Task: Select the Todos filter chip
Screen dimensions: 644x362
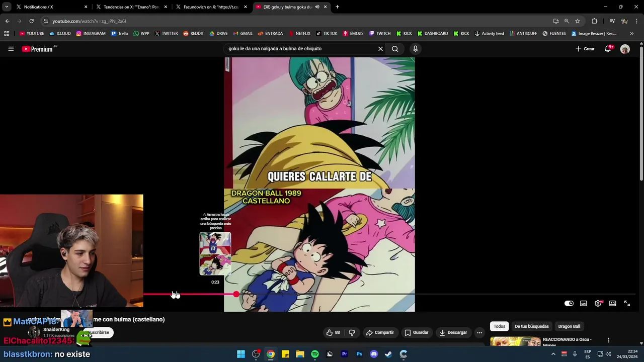Action: pos(499,326)
